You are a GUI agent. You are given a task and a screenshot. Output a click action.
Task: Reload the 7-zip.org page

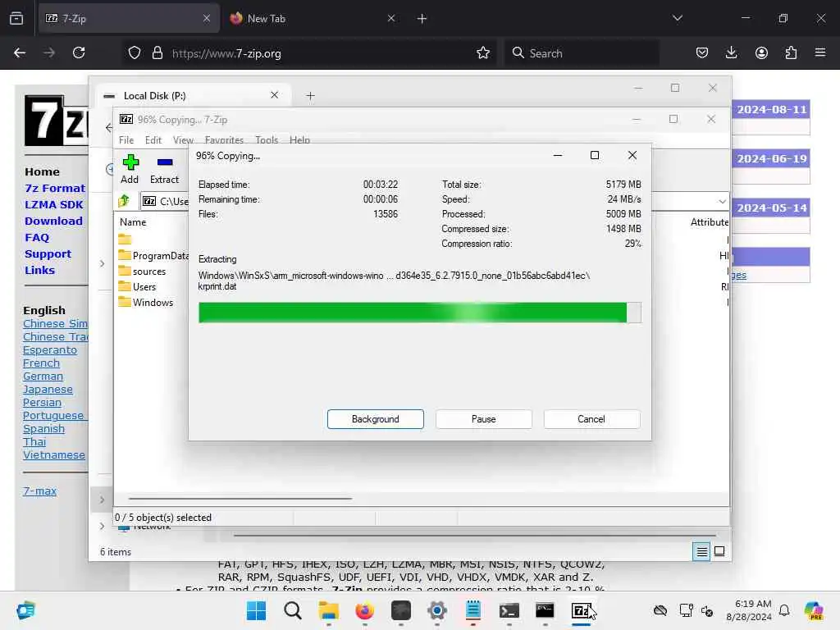79,53
